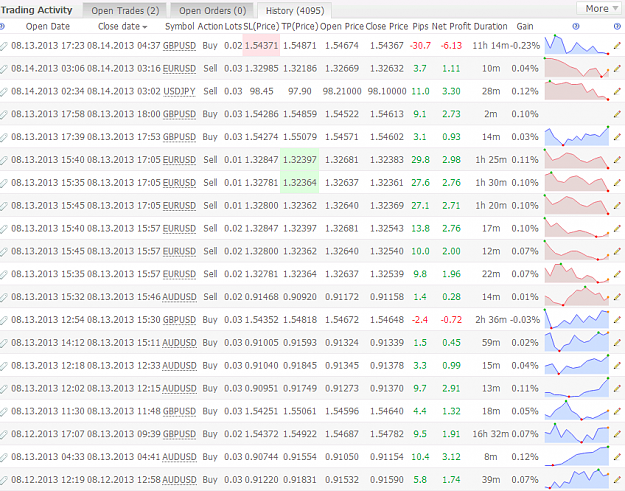This screenshot has width=625, height=491.
Task: Edit the USDJPY trade with the pencil icon
Action: pos(617,91)
